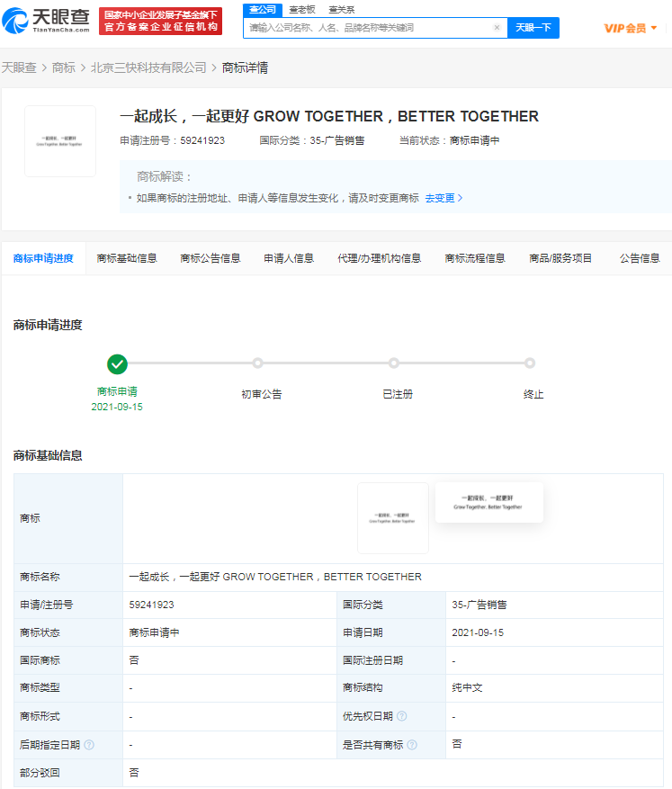Go to 商标 breadcrumb link
Image resolution: width=672 pixels, height=789 pixels.
[x=63, y=67]
